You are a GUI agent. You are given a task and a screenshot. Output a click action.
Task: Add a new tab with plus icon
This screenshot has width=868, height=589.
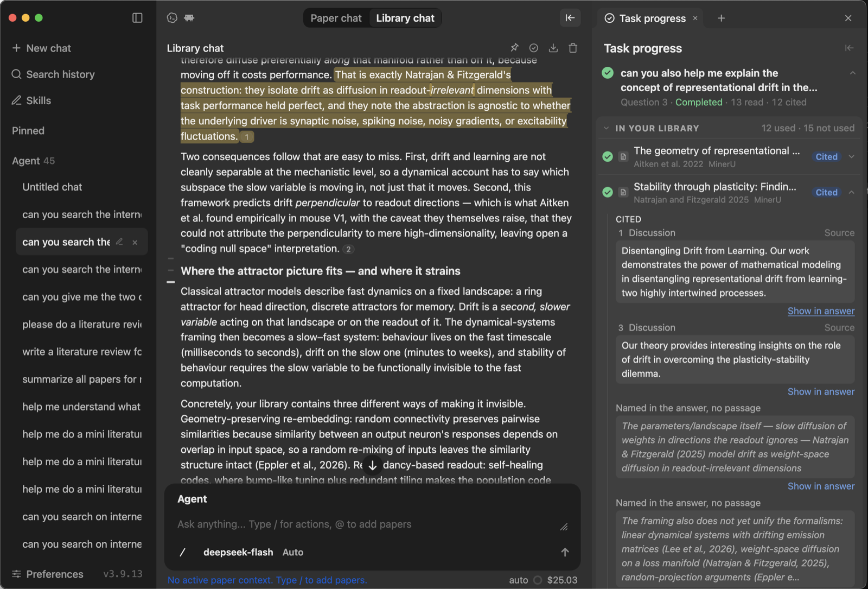pyautogui.click(x=721, y=18)
